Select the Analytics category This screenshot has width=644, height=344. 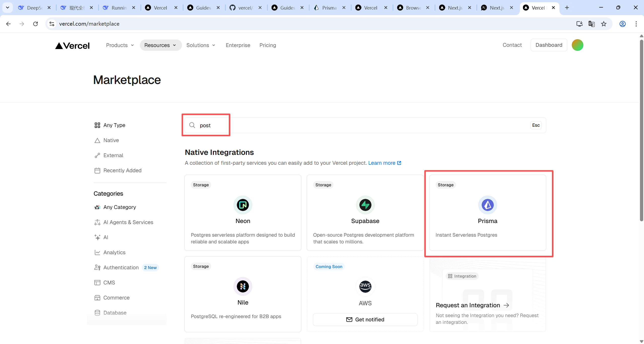110,252
